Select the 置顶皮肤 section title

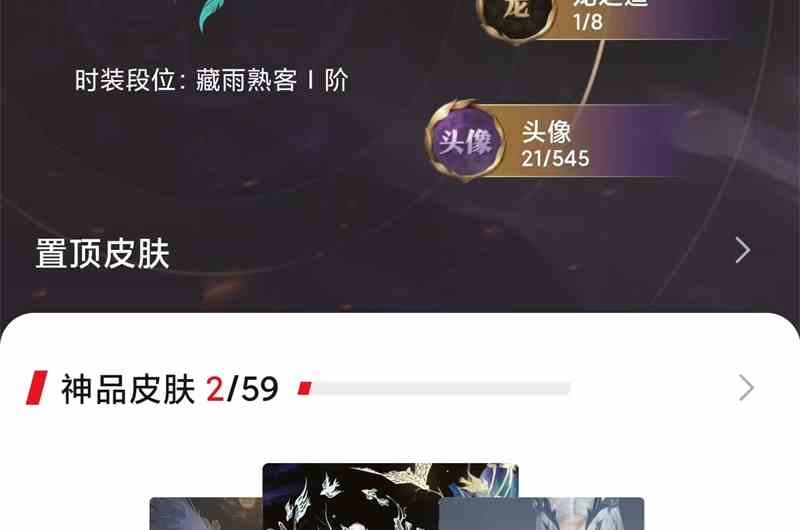[103, 254]
